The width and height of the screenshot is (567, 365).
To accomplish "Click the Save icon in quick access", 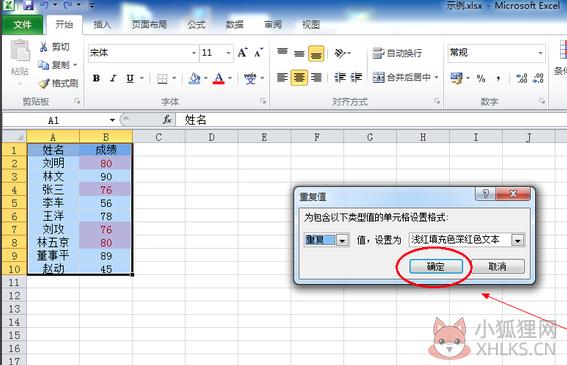I will [x=29, y=5].
